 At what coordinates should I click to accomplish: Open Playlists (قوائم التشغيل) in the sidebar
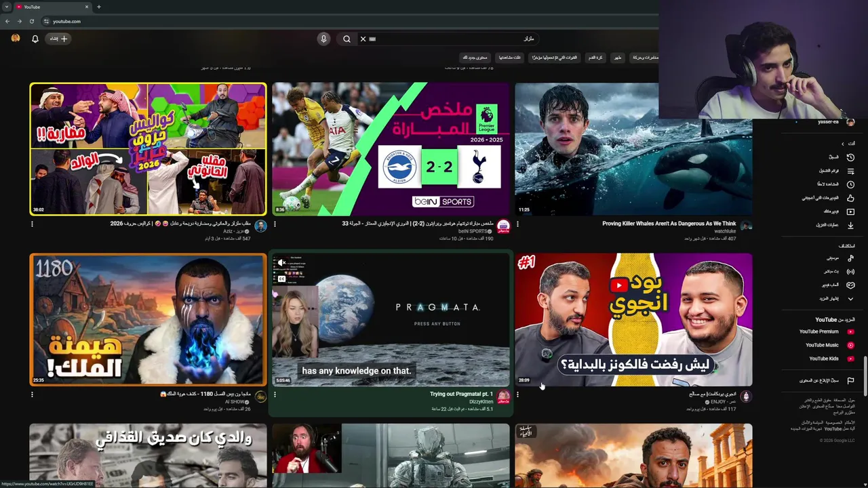(835, 171)
